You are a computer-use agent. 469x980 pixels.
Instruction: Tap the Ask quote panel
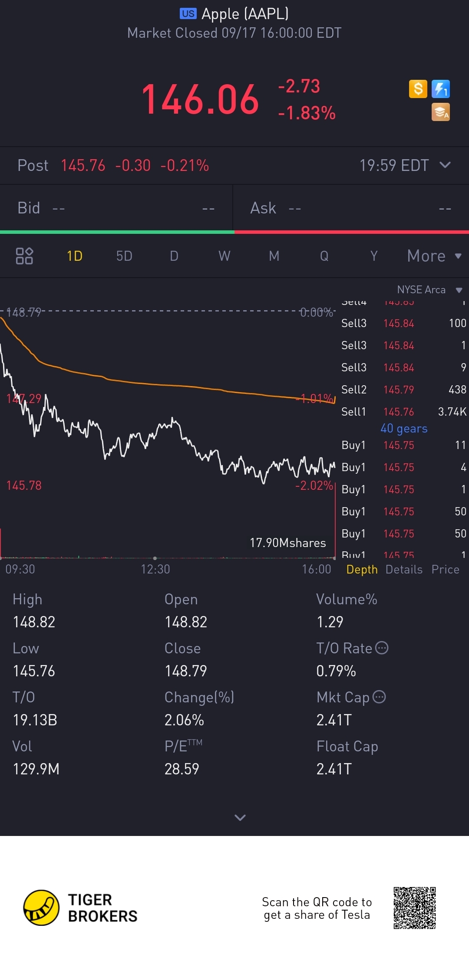click(x=351, y=208)
